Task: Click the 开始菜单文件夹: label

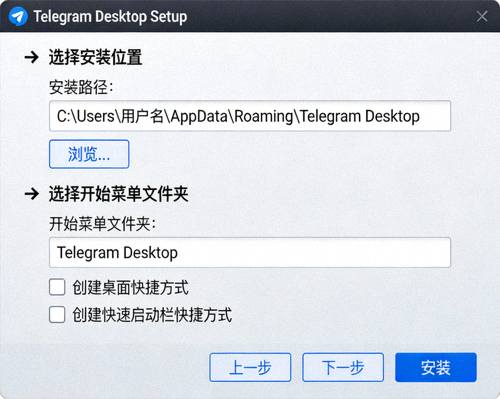Action: pos(102,224)
